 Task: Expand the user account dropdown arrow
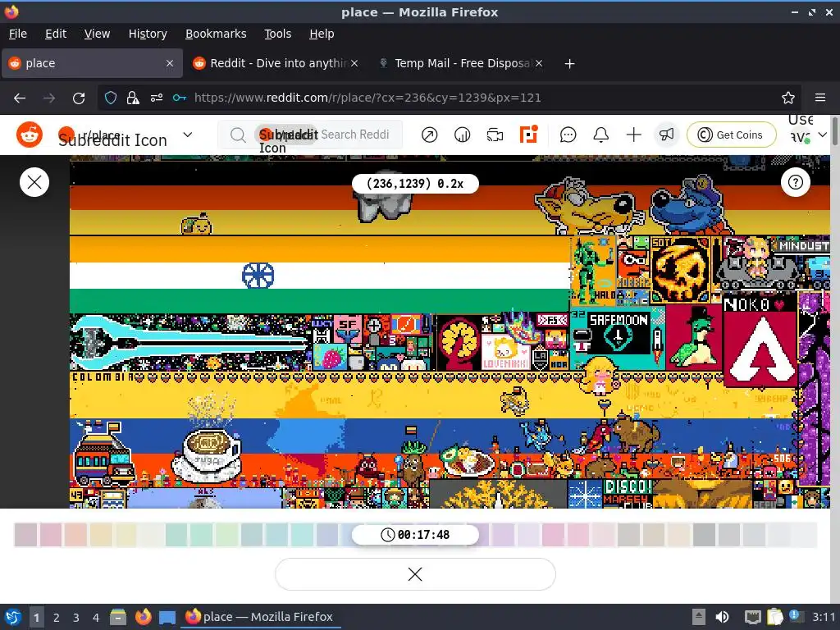(822, 135)
